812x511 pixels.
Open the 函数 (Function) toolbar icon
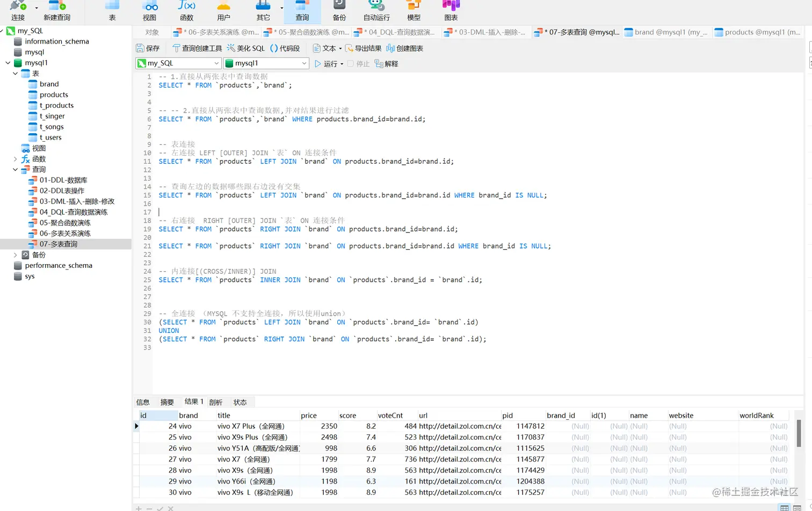[x=187, y=11]
